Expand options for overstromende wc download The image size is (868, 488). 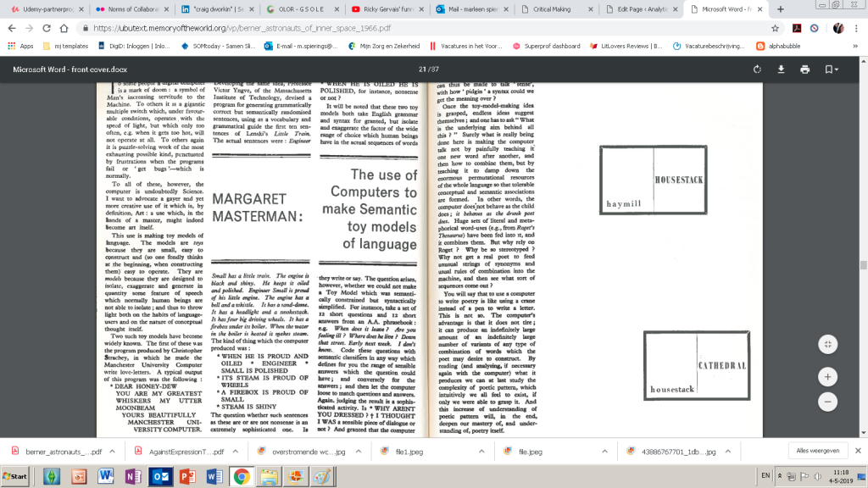tap(359, 452)
